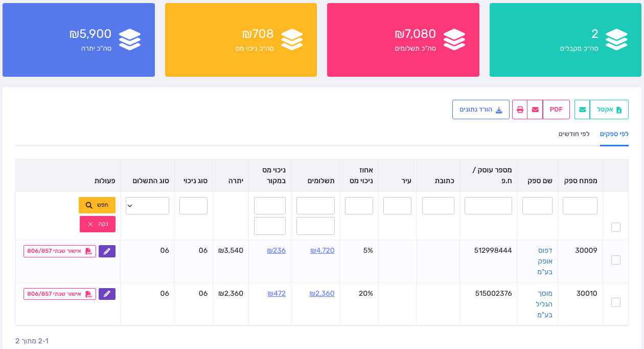Open אישור שנתי 806/857 PDF for מוסך הגליל

point(60,294)
